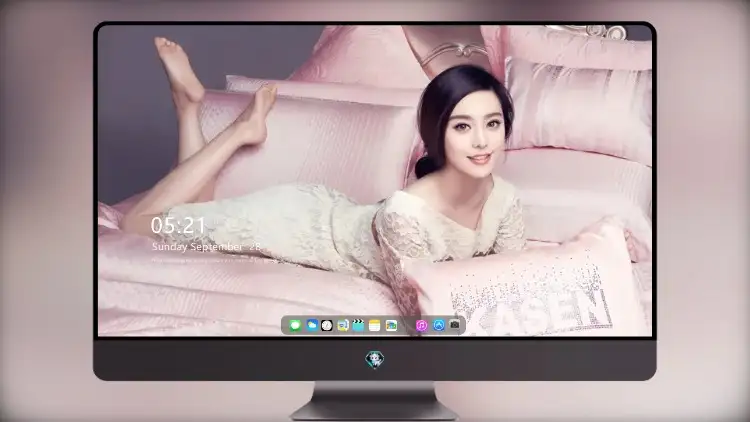This screenshot has width=750, height=422.
Task: Open the pink iTunes music icon
Action: 421,325
